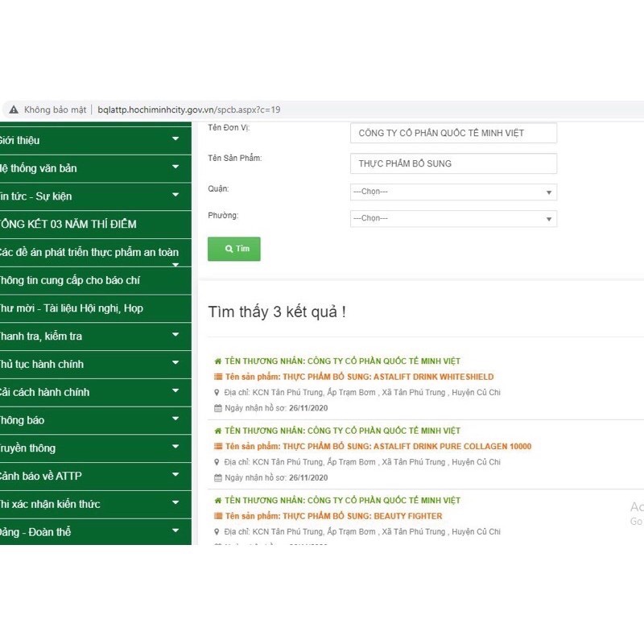The width and height of the screenshot is (644, 644).
Task: Expand the Thủ tục hành chính arrow
Action: pyautogui.click(x=175, y=363)
